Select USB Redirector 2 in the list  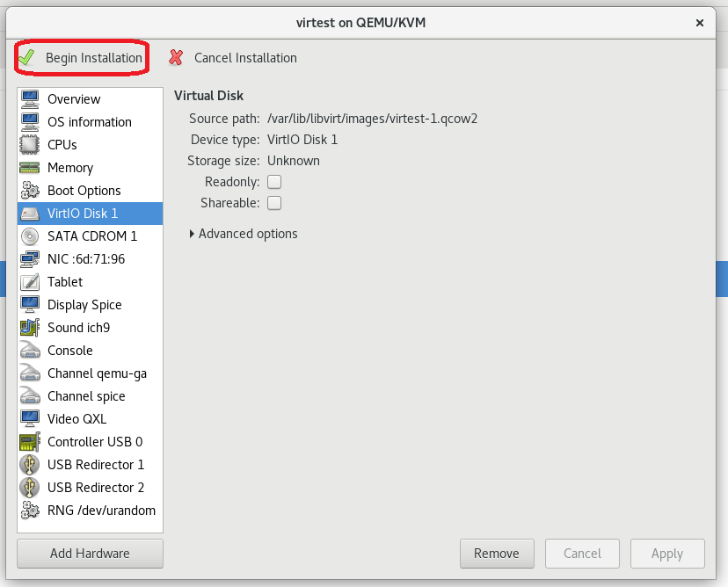[x=90, y=487]
